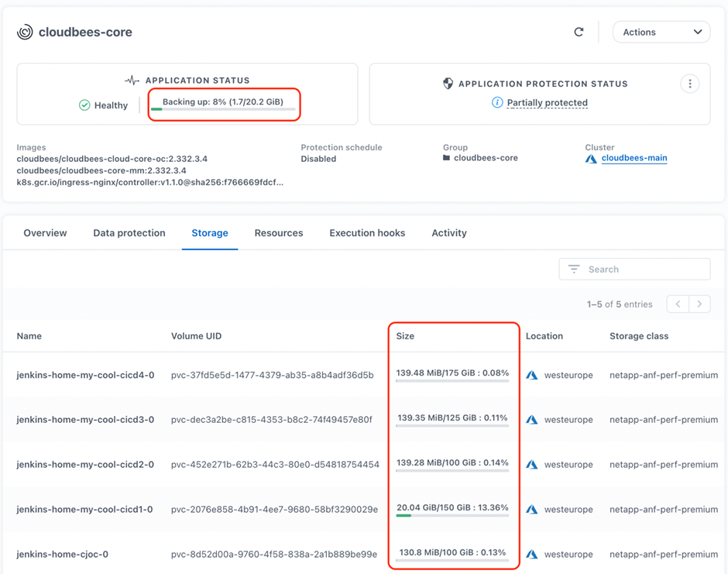Click the Disabled protection schedule value
728x574 pixels.
[x=318, y=159]
